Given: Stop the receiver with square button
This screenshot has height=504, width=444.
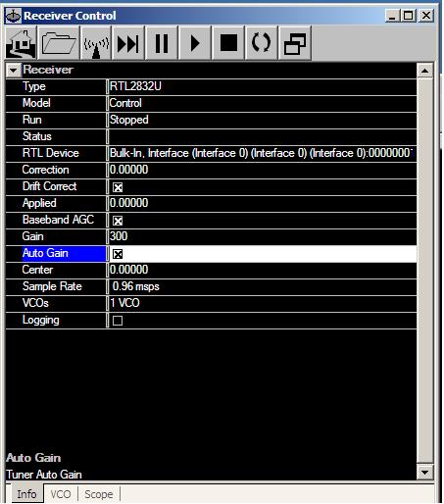Looking at the screenshot, I should 228,43.
